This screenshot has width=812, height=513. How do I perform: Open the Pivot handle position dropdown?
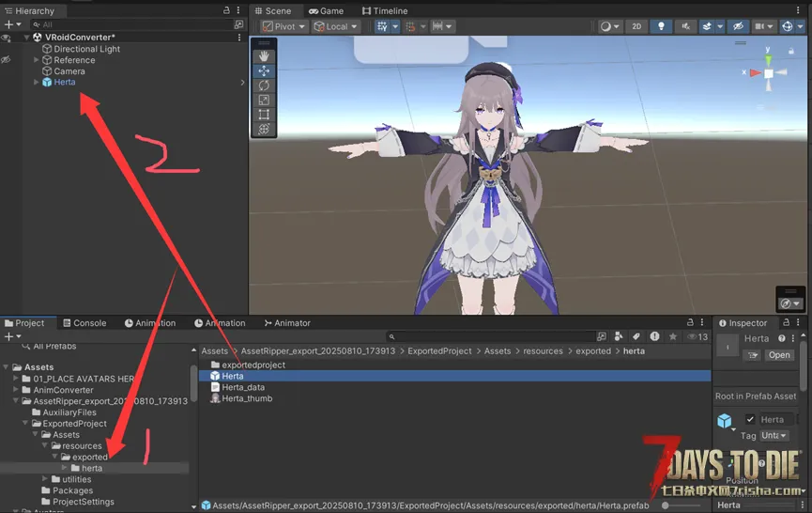point(283,26)
